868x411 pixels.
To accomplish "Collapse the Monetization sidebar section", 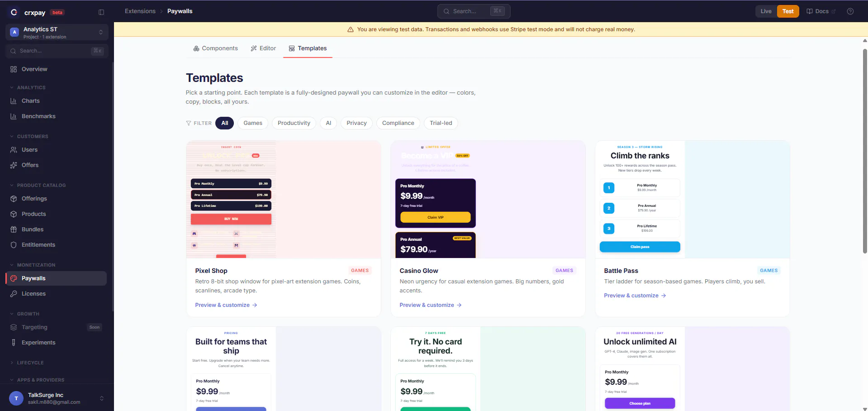I will 33,265.
